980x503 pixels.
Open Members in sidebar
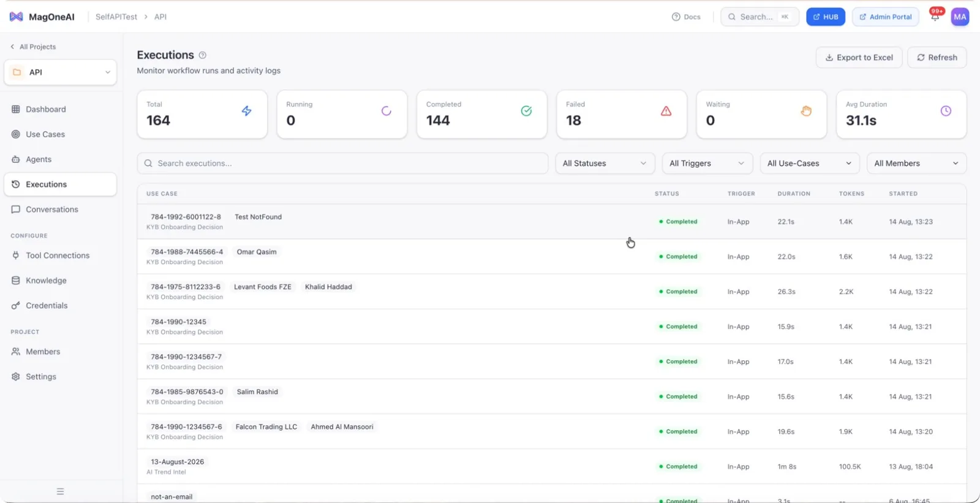[x=60, y=352]
